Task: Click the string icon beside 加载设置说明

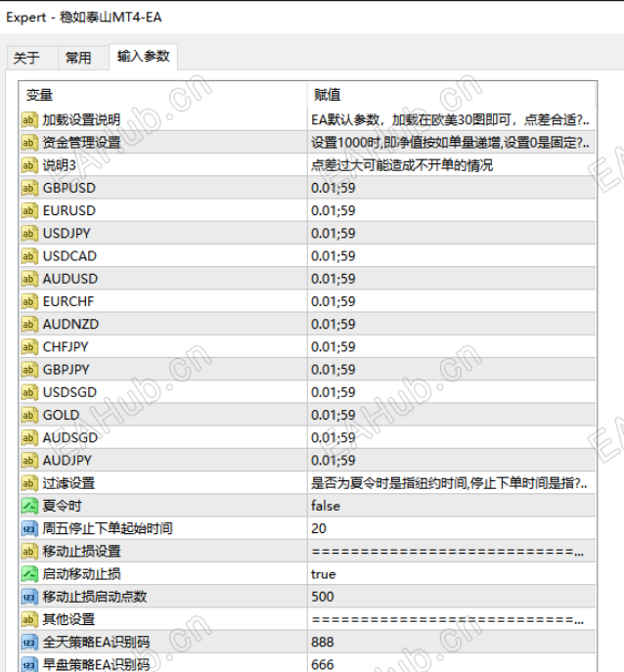Action: coord(29,120)
